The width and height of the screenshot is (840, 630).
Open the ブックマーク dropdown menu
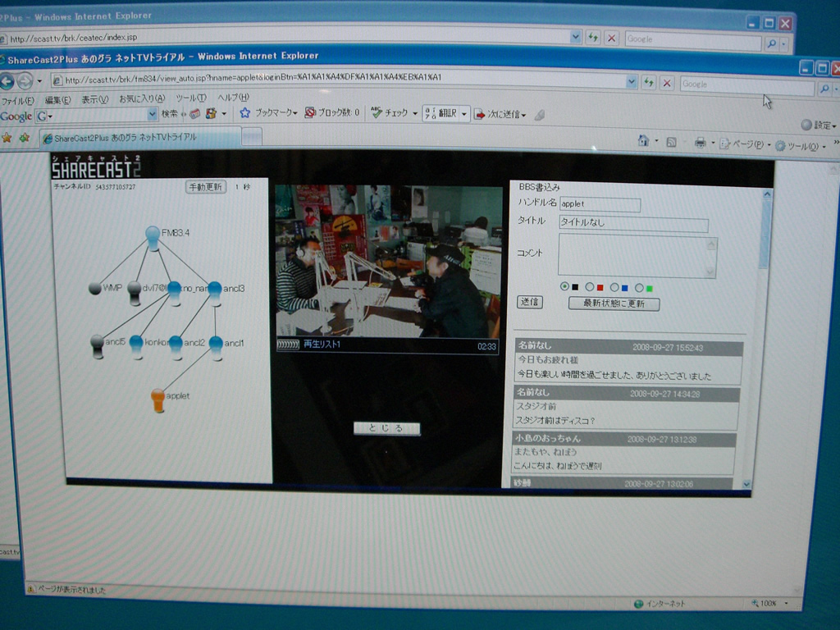[x=294, y=113]
